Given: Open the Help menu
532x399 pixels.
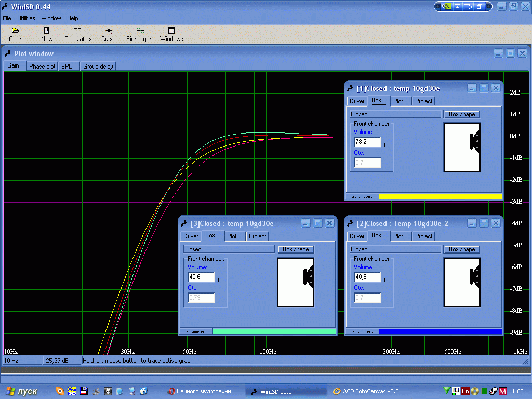Looking at the screenshot, I should [x=72, y=18].
